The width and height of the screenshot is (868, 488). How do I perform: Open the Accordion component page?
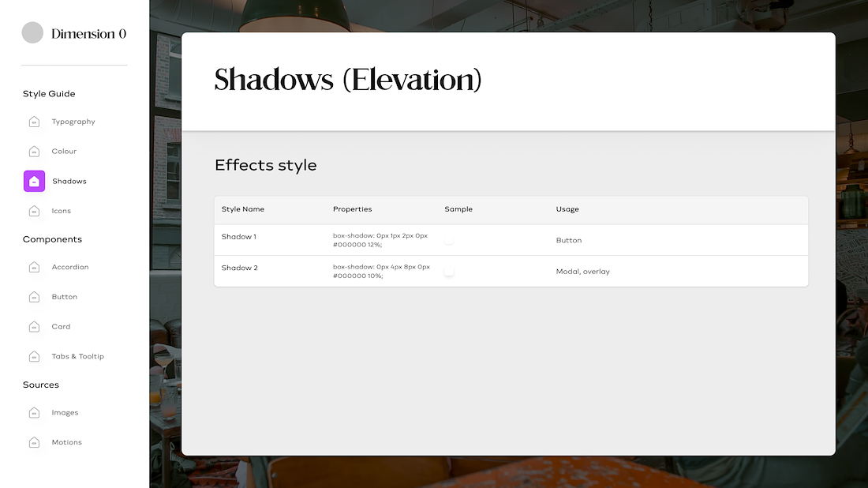coord(69,267)
